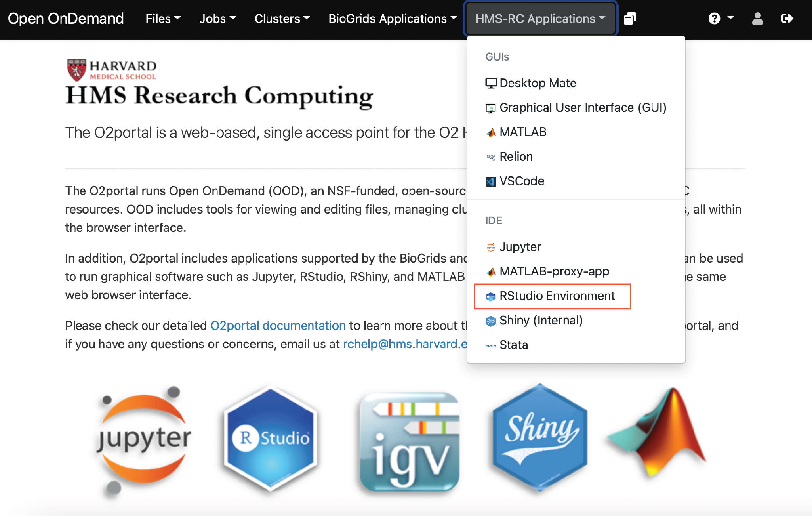Select RStudio Environment from the menu
812x516 pixels.
click(x=557, y=296)
